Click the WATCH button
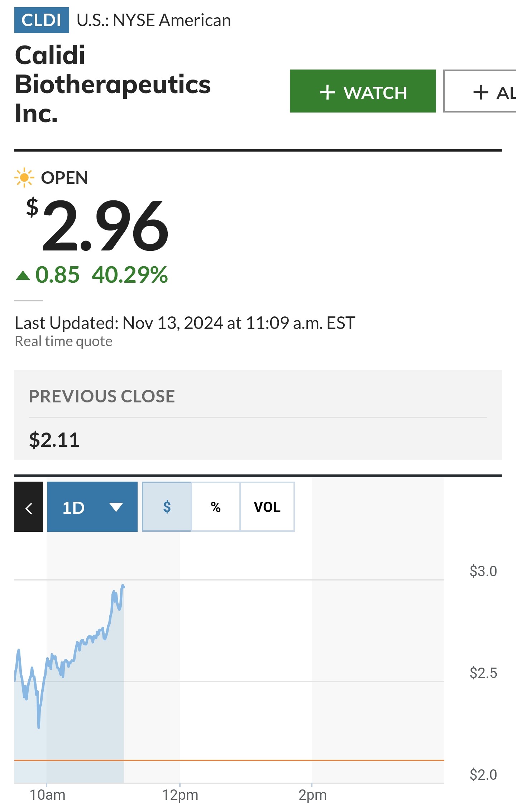Screen dimensions: 516x812 click(363, 91)
